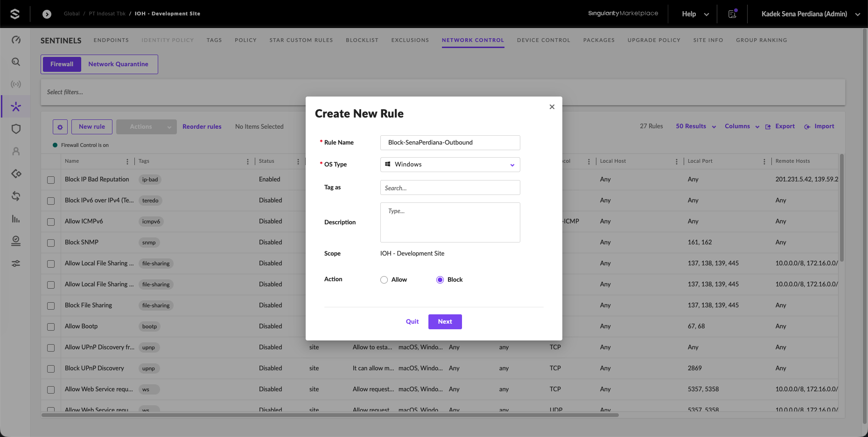868x437 pixels.
Task: Open the settings sliders icon in sidebar
Action: coord(16,264)
